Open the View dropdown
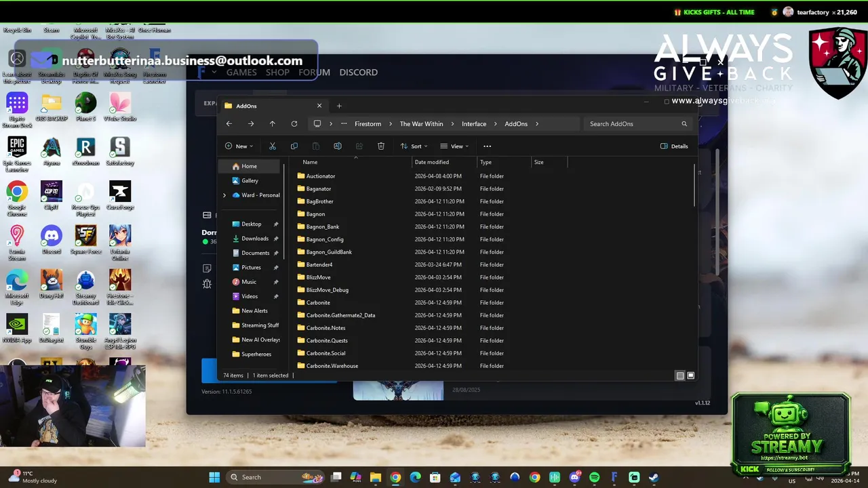This screenshot has height=488, width=868. (x=454, y=146)
